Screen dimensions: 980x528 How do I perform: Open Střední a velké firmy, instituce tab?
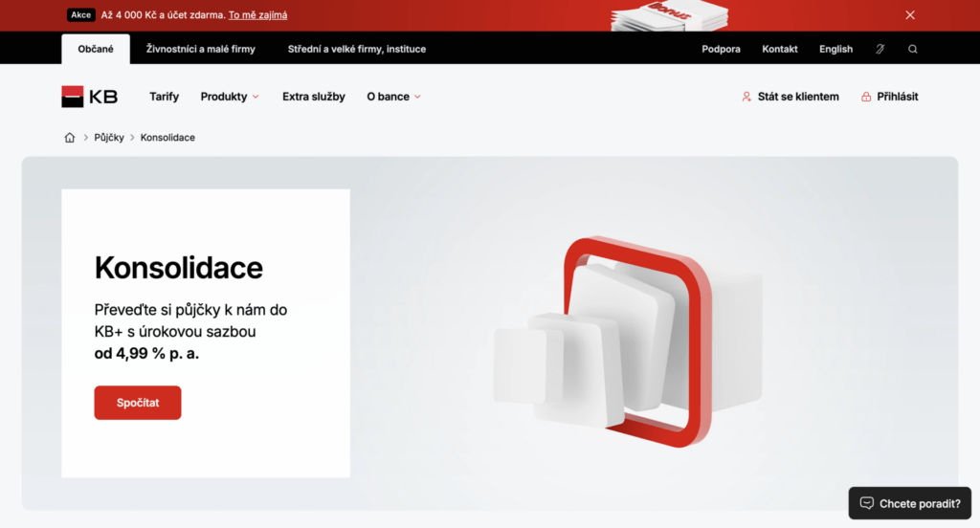pyautogui.click(x=357, y=49)
